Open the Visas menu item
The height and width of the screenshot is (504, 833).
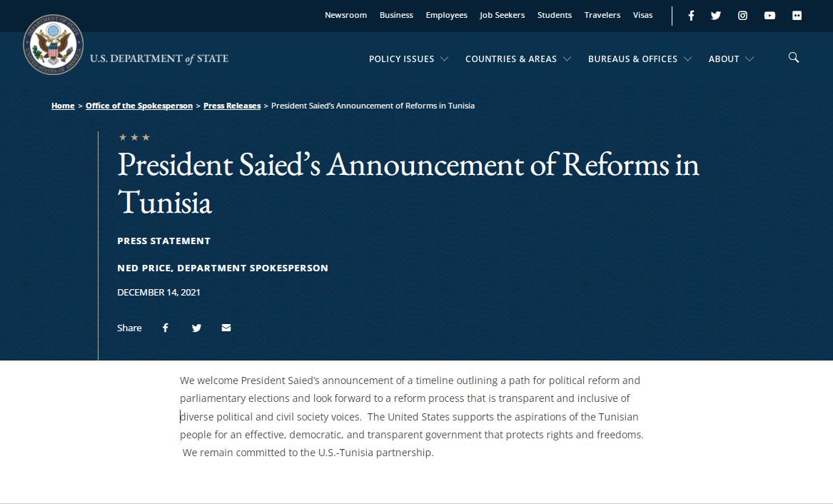click(643, 15)
